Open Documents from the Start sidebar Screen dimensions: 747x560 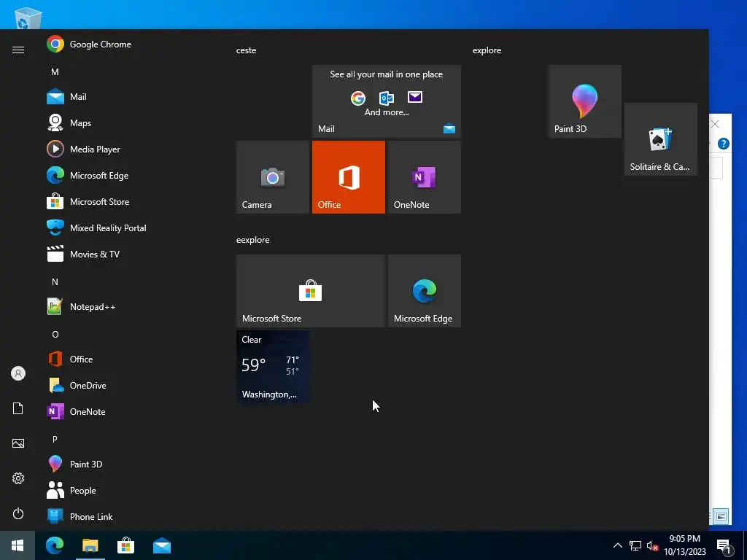tap(18, 408)
